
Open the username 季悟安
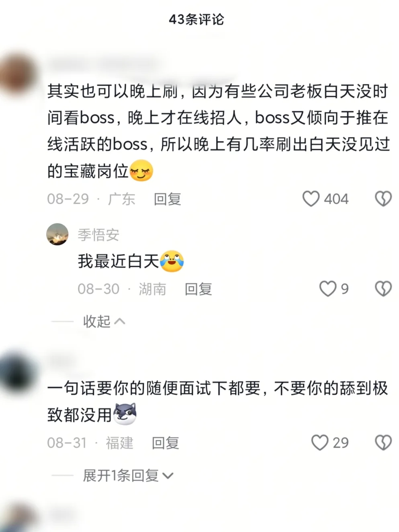(98, 235)
